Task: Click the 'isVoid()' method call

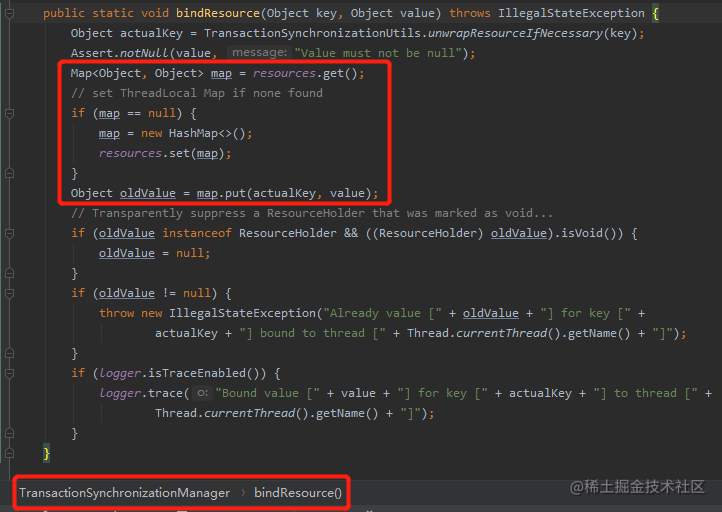Action: click(589, 233)
